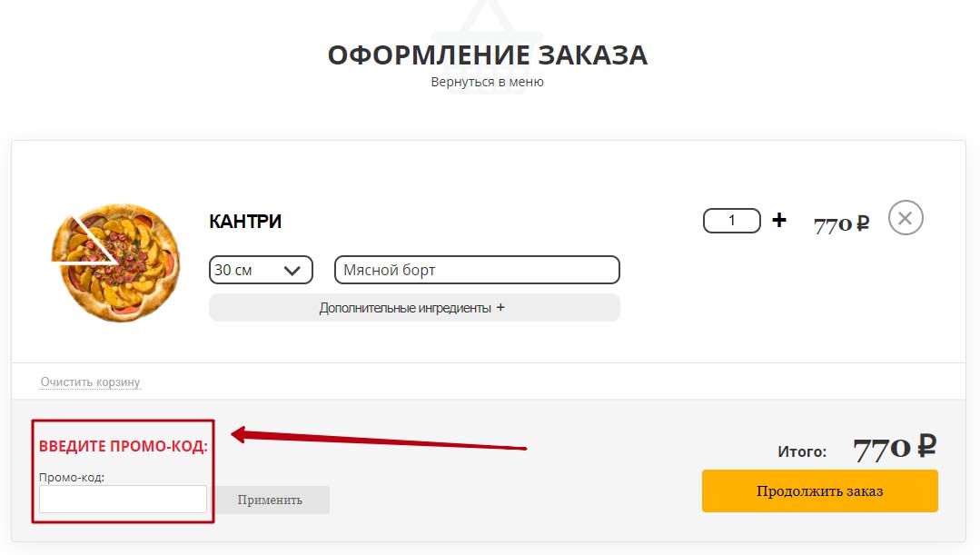The image size is (980, 555).
Task: Click the item price 770 ₽ beside quantity
Action: [841, 223]
